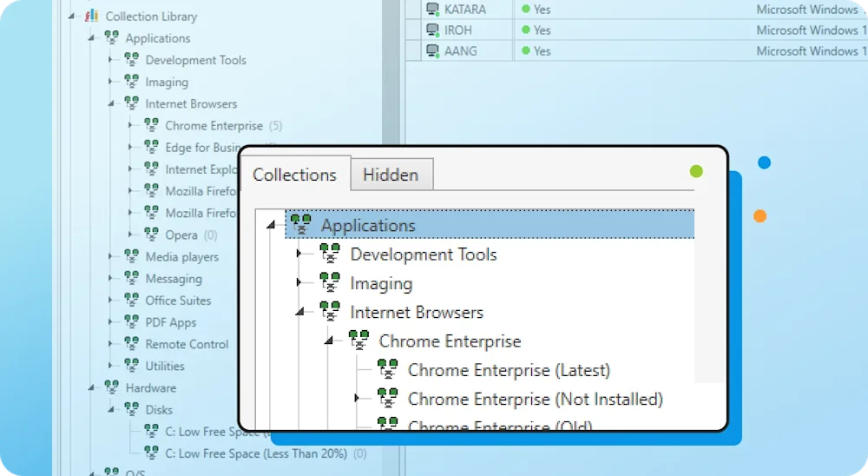Expand Chrome Enterprise (5) node
The image size is (868, 476).
click(130, 126)
